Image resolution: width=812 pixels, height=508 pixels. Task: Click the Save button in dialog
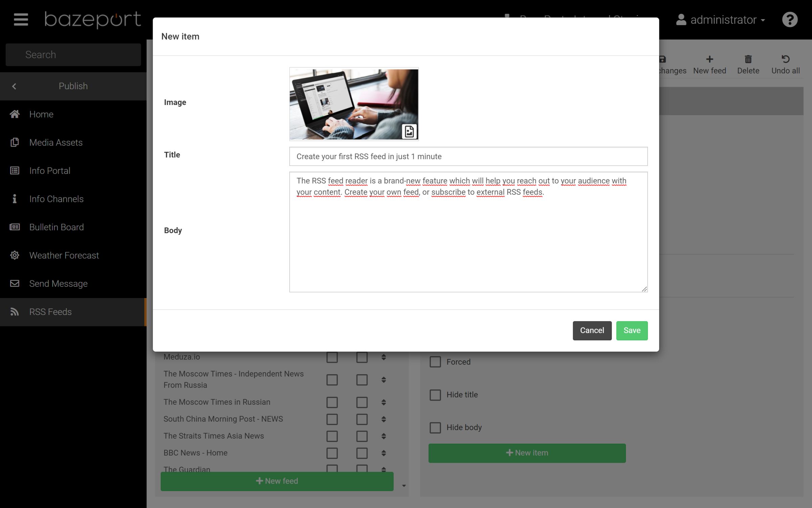(632, 330)
